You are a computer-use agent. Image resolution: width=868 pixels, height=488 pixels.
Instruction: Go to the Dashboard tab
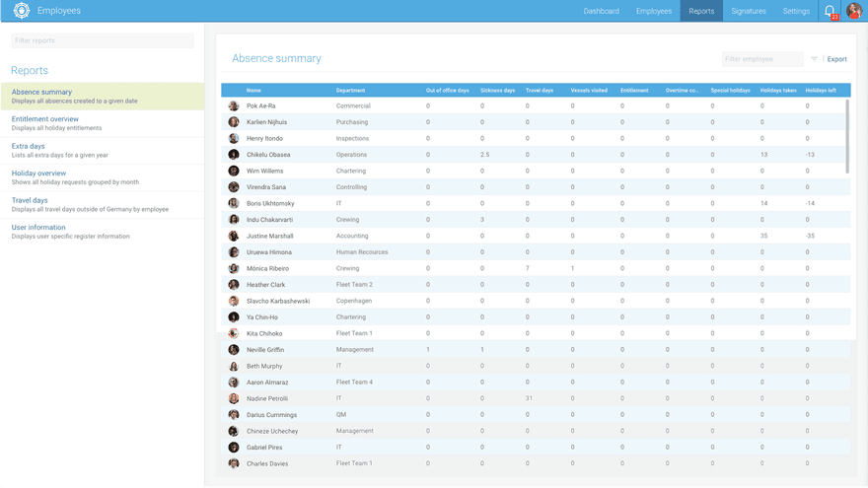601,11
